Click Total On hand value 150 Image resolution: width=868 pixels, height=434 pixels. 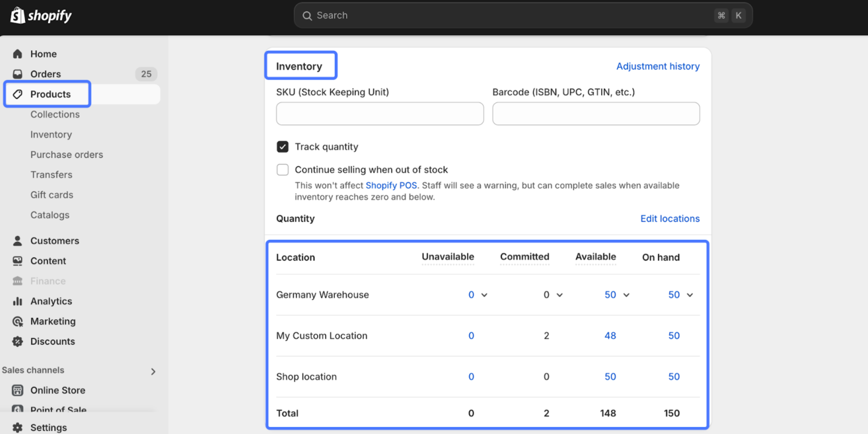[x=671, y=413]
